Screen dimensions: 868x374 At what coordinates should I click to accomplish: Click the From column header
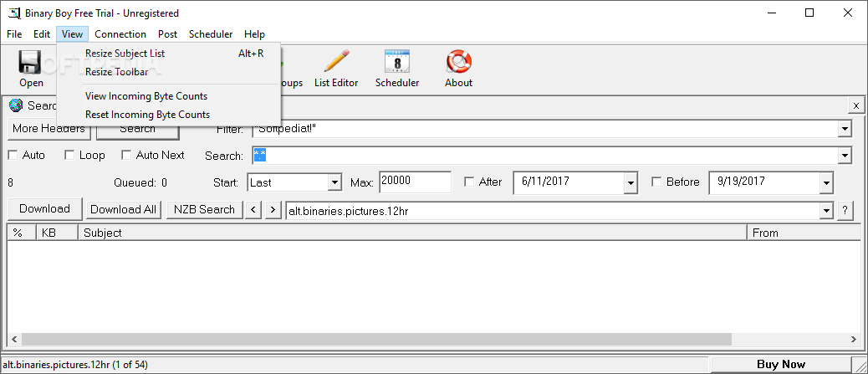804,233
